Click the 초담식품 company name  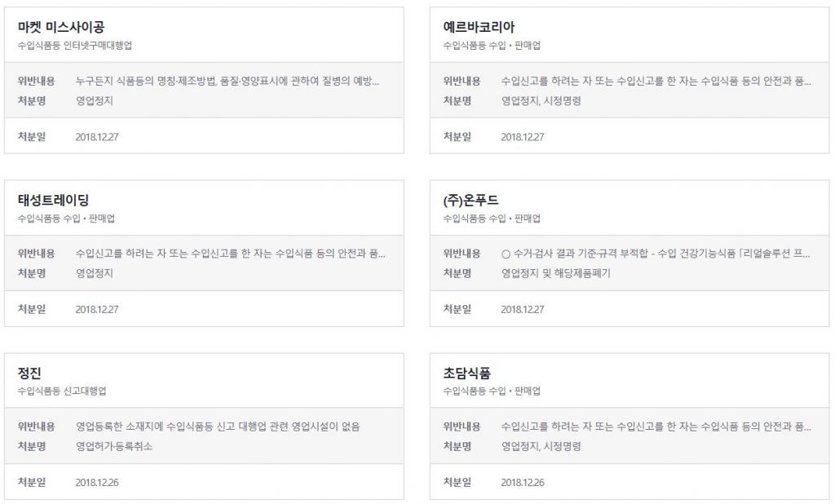(x=466, y=374)
